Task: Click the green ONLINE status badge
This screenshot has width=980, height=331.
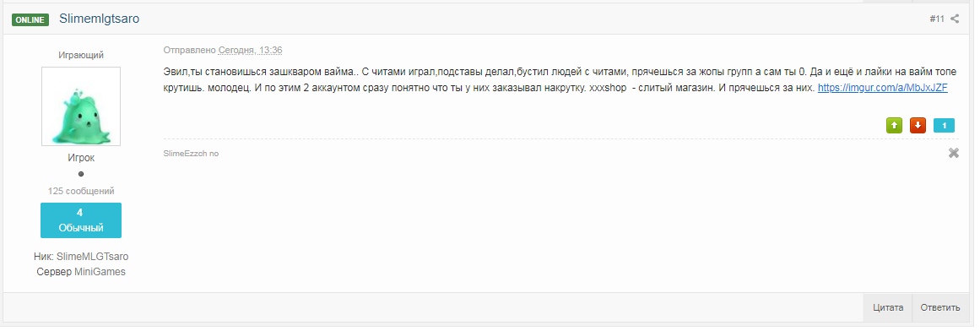Action: 30,19
